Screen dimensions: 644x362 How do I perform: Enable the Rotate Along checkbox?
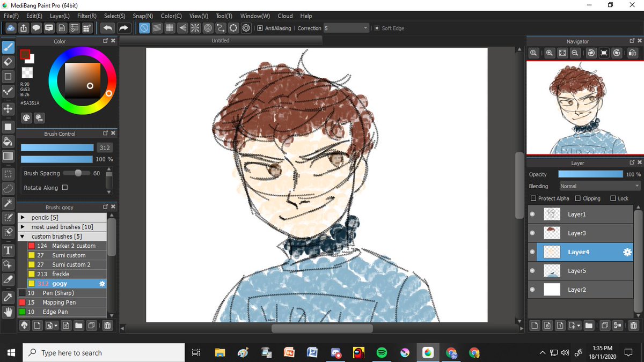tap(65, 188)
